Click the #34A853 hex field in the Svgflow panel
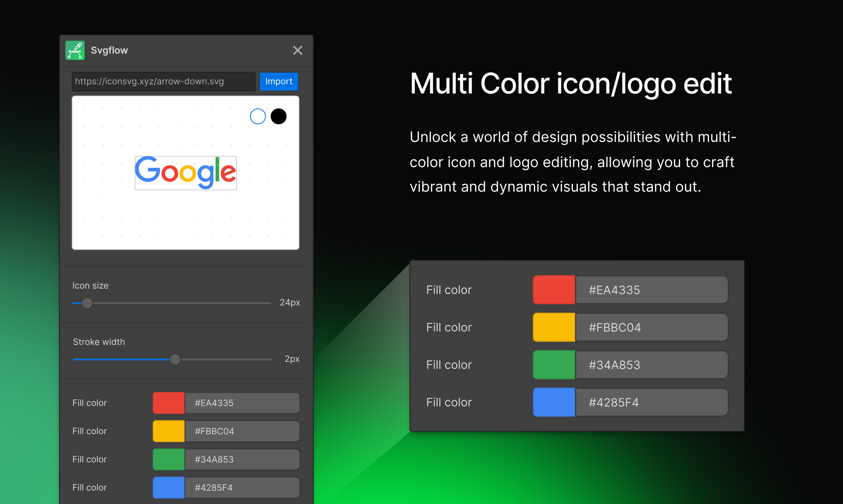843x504 pixels. [242, 459]
